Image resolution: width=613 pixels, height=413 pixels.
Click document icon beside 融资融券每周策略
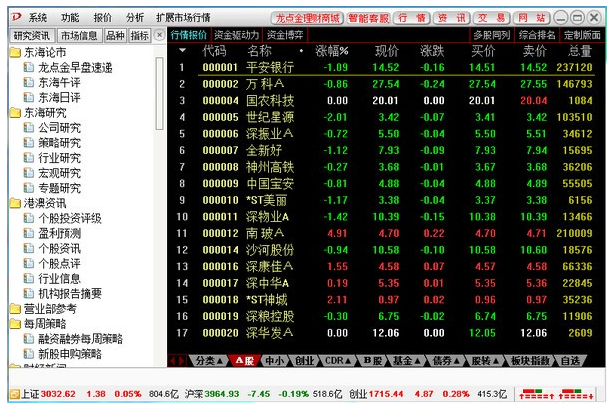tap(29, 339)
